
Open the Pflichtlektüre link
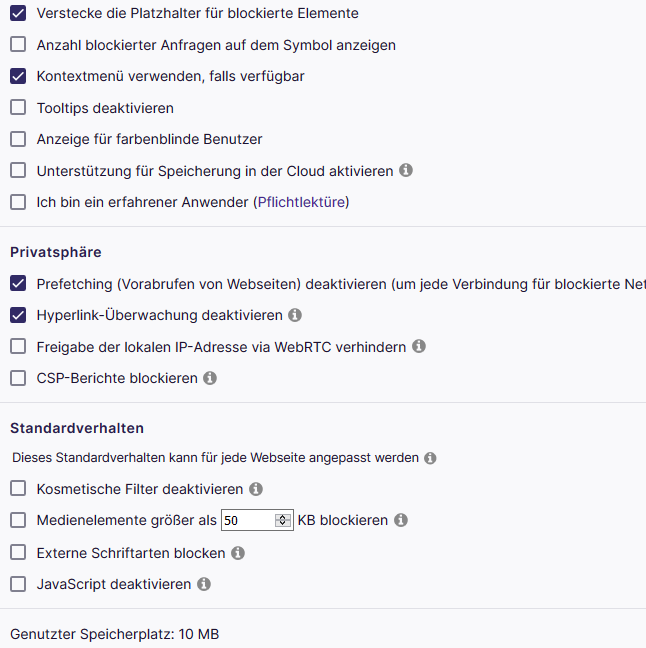301,202
